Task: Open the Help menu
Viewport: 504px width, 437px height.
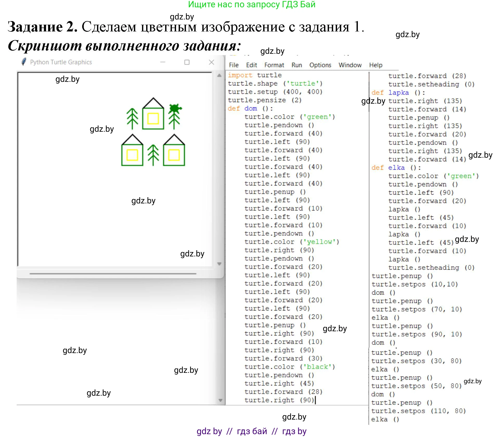Action: pos(376,65)
